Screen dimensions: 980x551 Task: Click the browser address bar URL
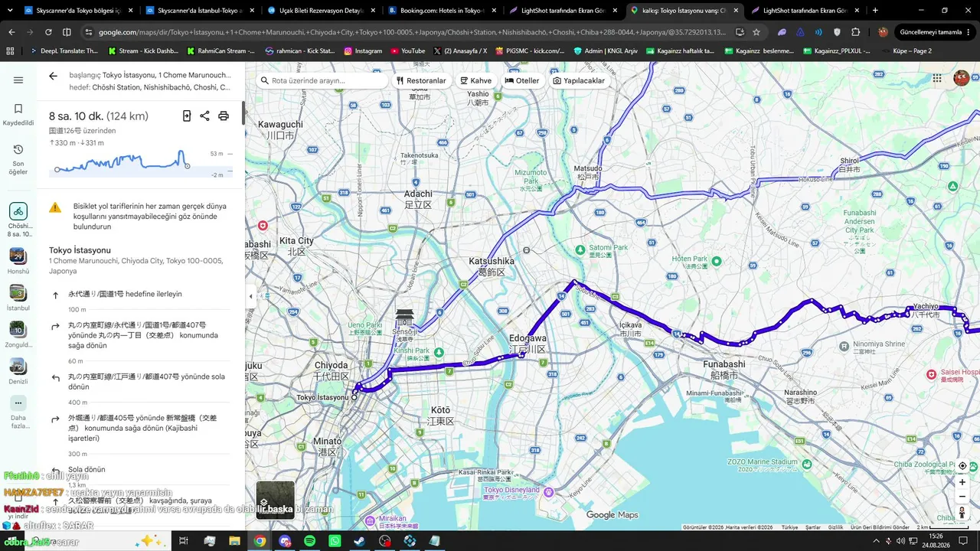point(412,32)
